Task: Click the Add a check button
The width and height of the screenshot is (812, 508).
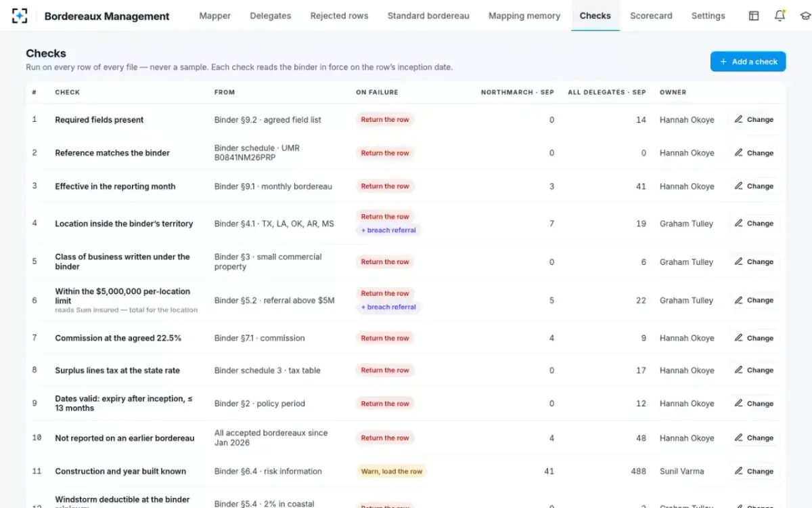Action: 748,62
